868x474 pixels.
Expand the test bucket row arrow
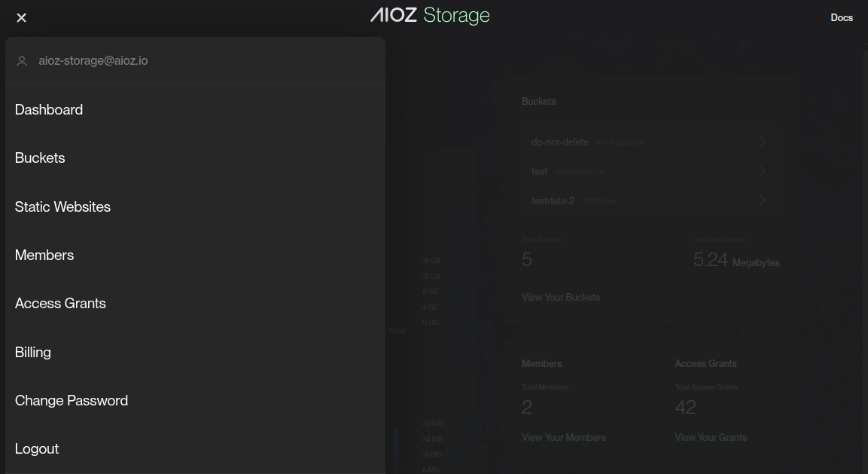(762, 171)
